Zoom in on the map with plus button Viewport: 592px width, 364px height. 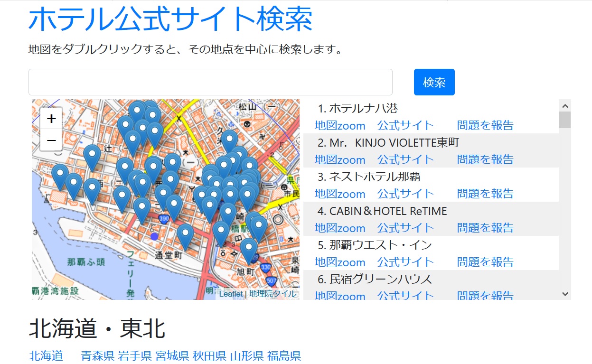(51, 118)
